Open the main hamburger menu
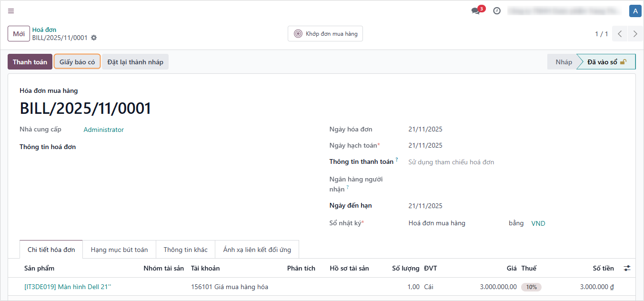The height and width of the screenshot is (301, 644). [11, 11]
